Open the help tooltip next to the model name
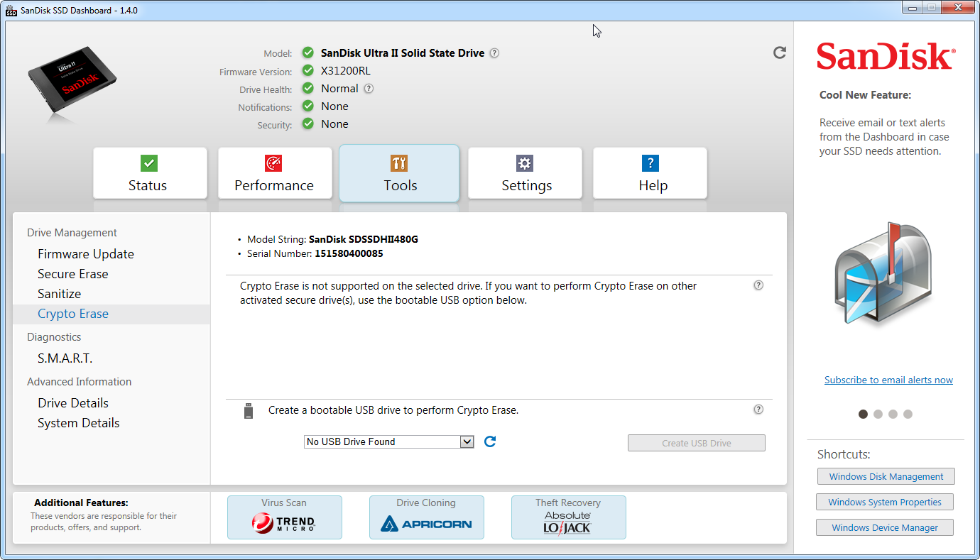This screenshot has height=560, width=980. [x=494, y=53]
